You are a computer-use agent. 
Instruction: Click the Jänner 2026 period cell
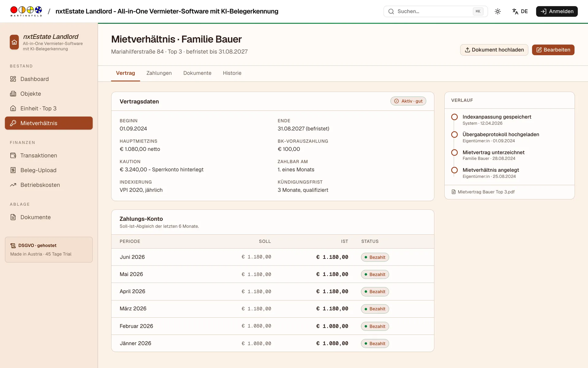click(135, 343)
